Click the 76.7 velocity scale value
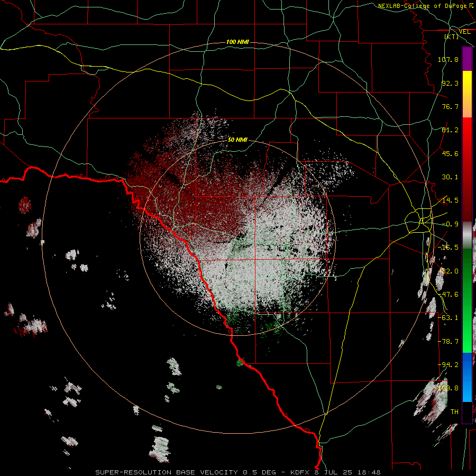Viewport: 476px width, 476px height. pyautogui.click(x=450, y=106)
